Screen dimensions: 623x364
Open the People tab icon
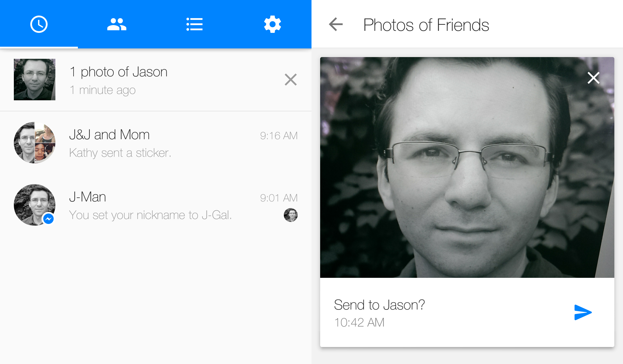coord(117,24)
